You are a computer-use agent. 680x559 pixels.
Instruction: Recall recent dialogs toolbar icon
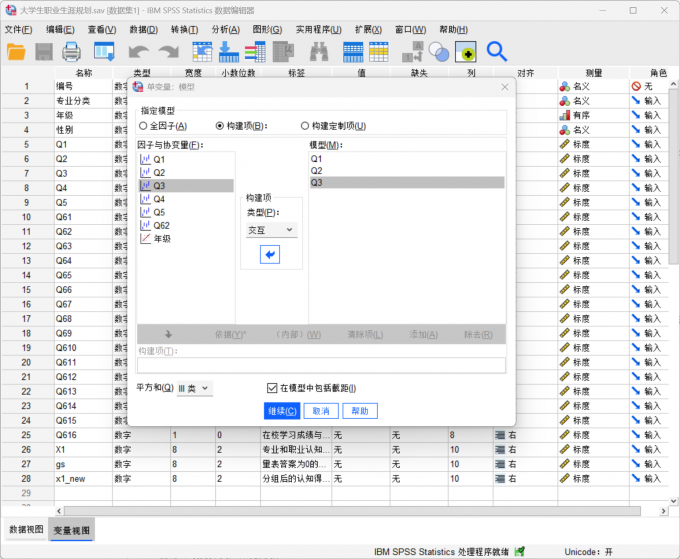[104, 52]
